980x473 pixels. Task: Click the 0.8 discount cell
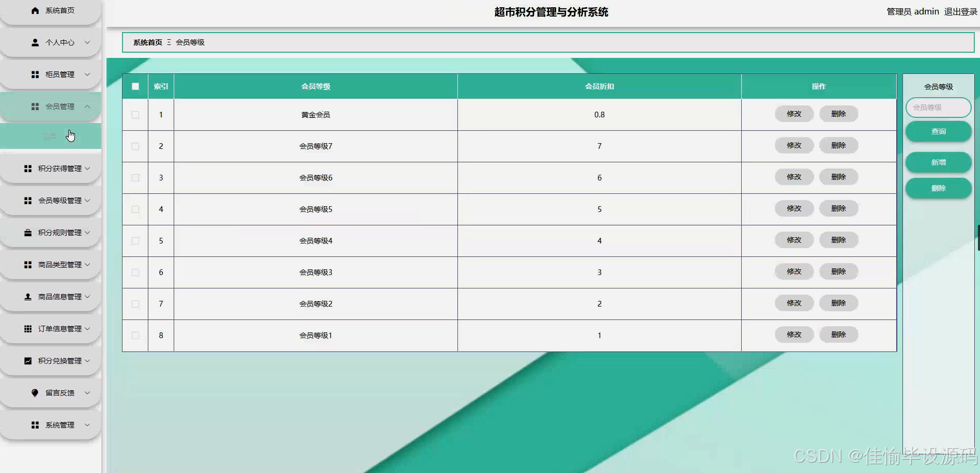(x=600, y=115)
